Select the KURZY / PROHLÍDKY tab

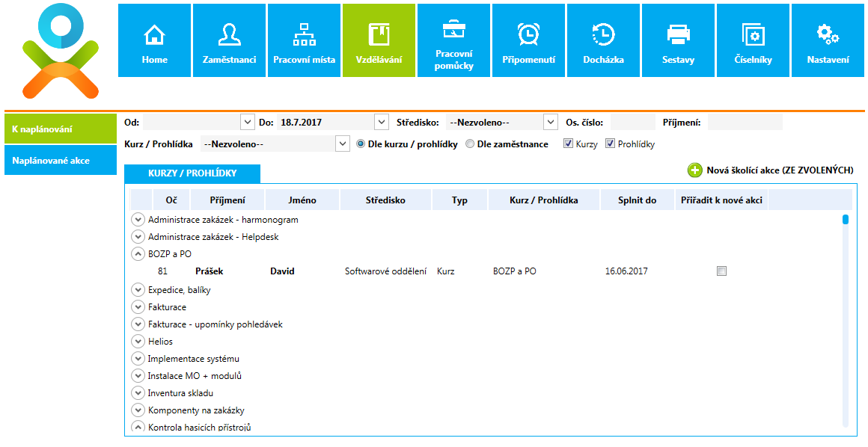click(x=192, y=173)
